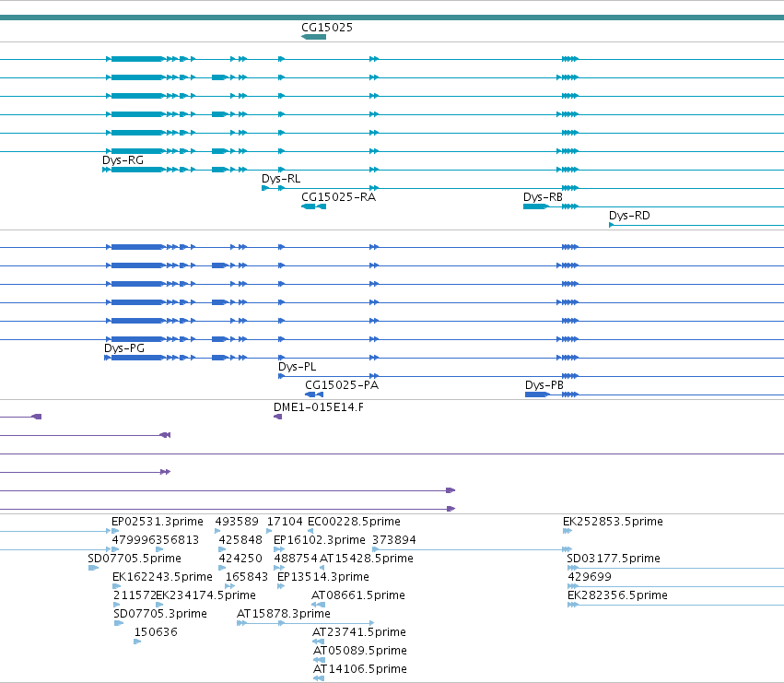Click the SD03177.5prime EST label
The width and height of the screenshot is (784, 683).
pyautogui.click(x=614, y=559)
